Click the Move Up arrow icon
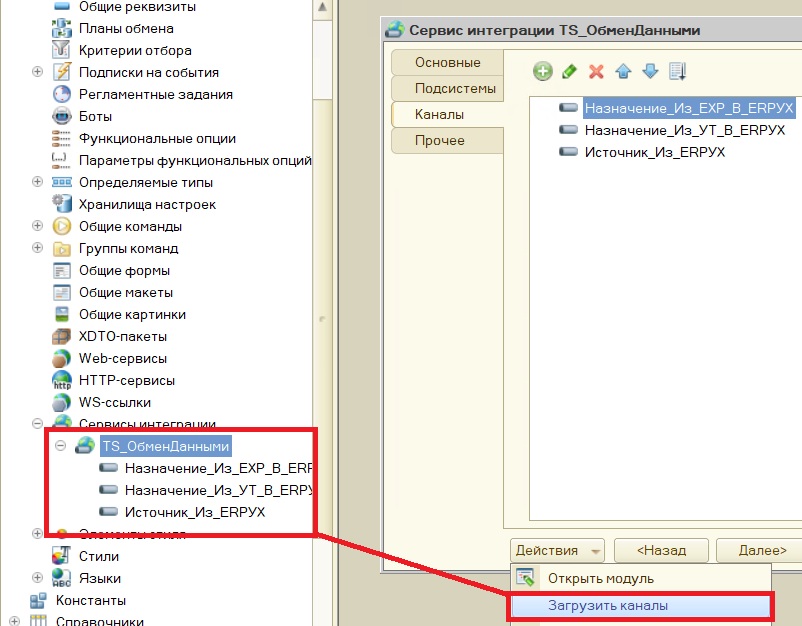This screenshot has width=802, height=626. coord(623,71)
